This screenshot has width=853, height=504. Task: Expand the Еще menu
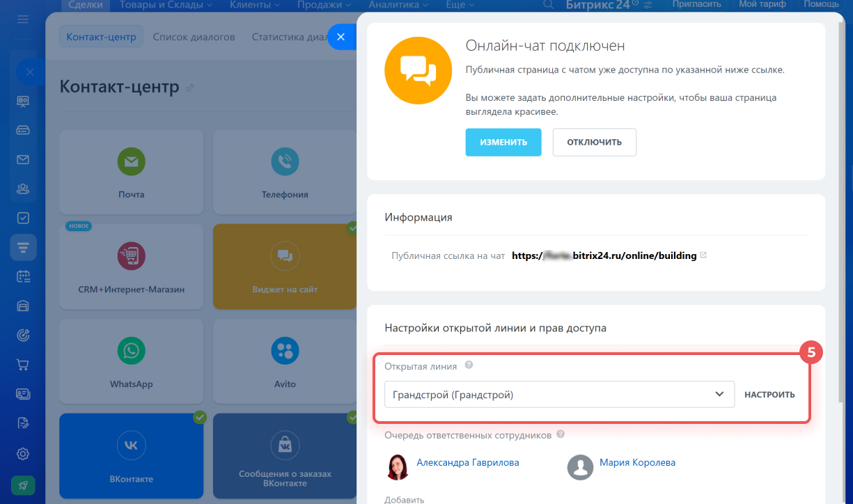tap(460, 5)
